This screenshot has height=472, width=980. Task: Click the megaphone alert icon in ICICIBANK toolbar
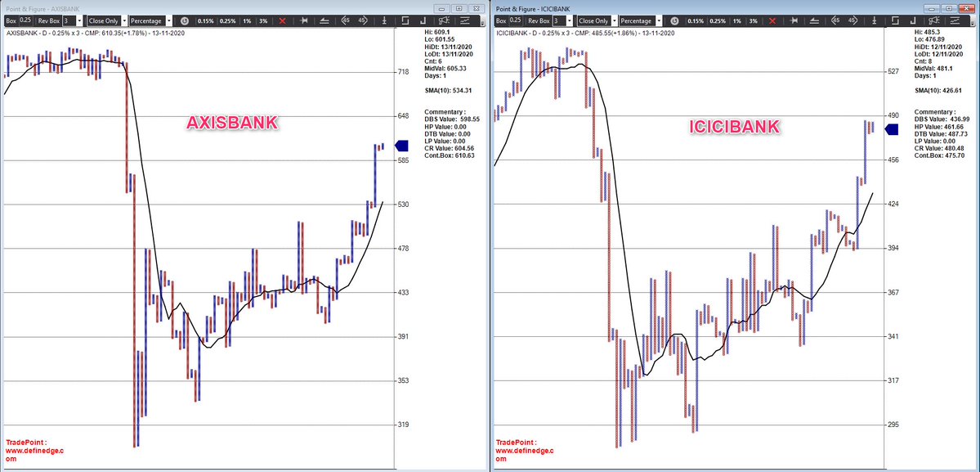tap(934, 20)
